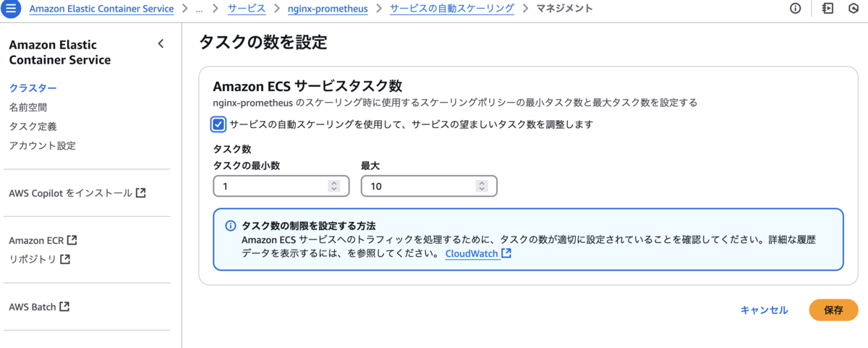The width and height of the screenshot is (868, 348).
Task: Select アカウント設定 in the sidebar
Action: pyautogui.click(x=42, y=145)
